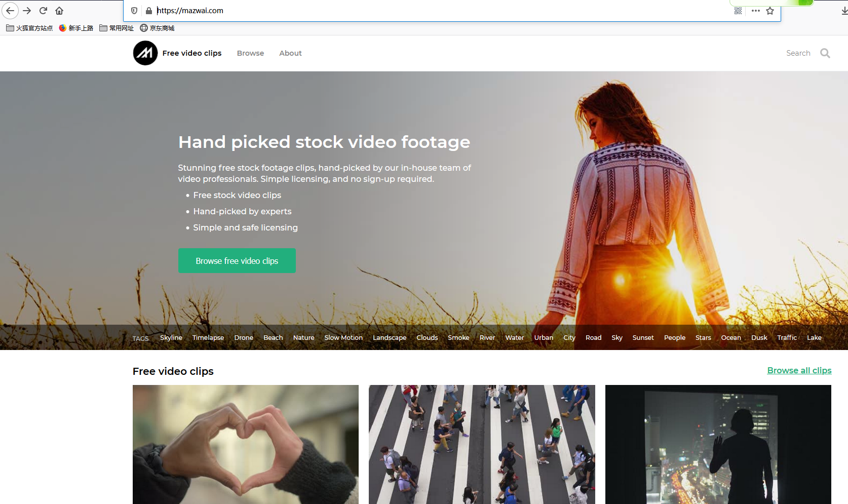
Task: Open the crosswalk pedestrians video thumbnail
Action: coord(482,444)
